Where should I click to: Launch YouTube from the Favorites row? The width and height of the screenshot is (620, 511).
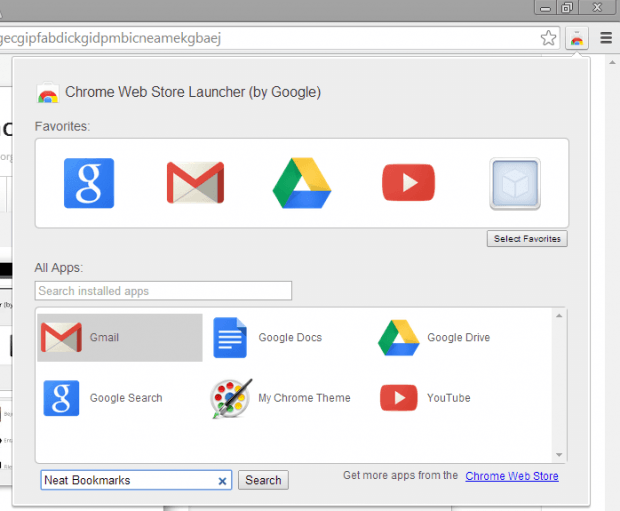408,182
